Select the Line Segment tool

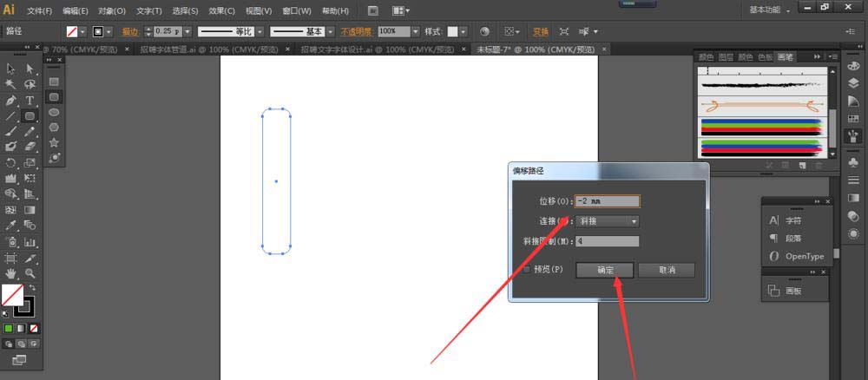click(10, 115)
